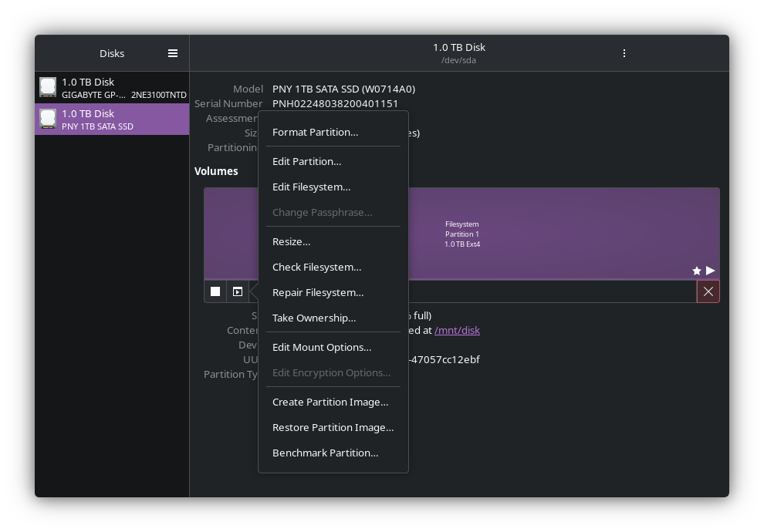Toggle the additional partition options button
The image size is (764, 532).
tap(238, 291)
